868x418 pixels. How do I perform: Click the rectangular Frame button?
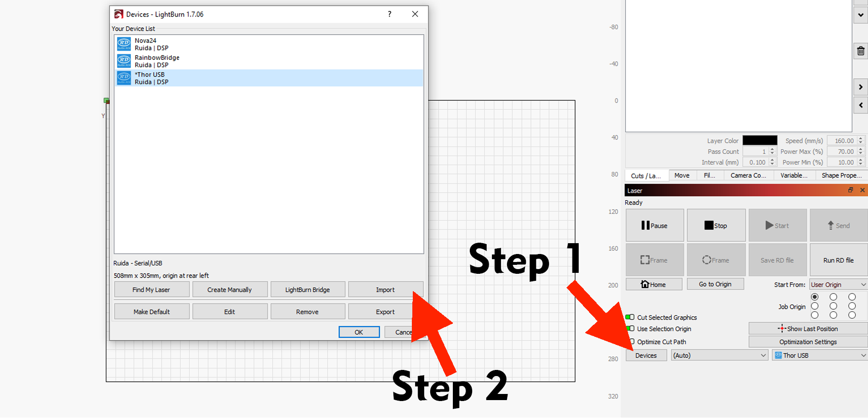655,260
